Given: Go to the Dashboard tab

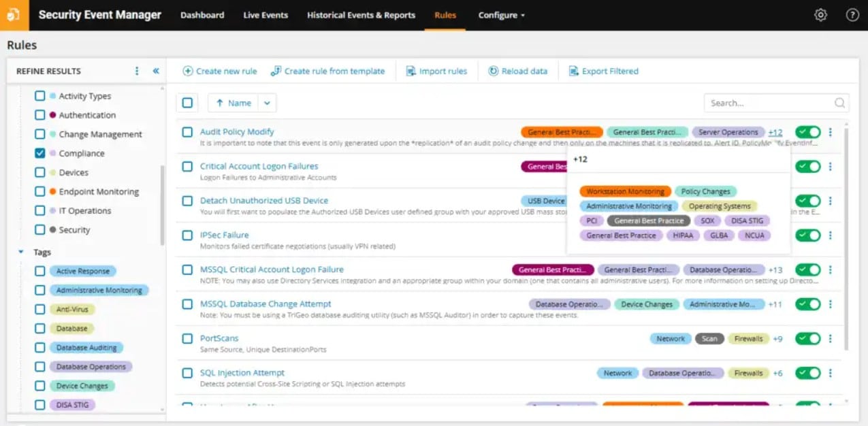Looking at the screenshot, I should pos(202,15).
